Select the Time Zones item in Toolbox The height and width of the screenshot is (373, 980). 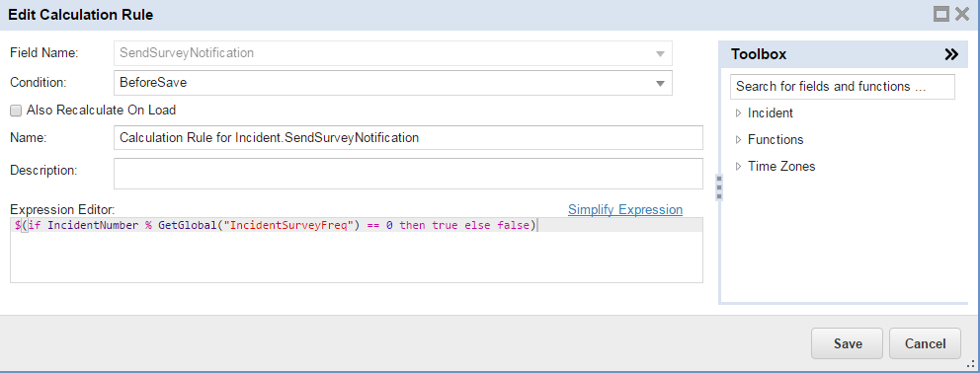click(x=781, y=167)
